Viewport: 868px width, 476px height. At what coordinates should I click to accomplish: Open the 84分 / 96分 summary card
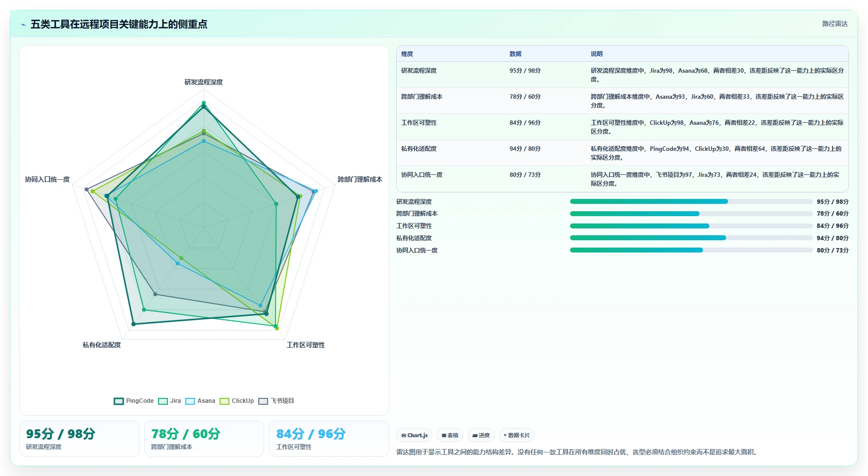pyautogui.click(x=329, y=439)
